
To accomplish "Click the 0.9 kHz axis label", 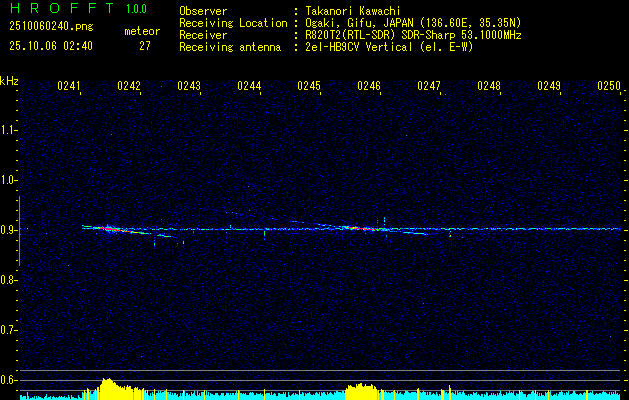I will coord(8,230).
